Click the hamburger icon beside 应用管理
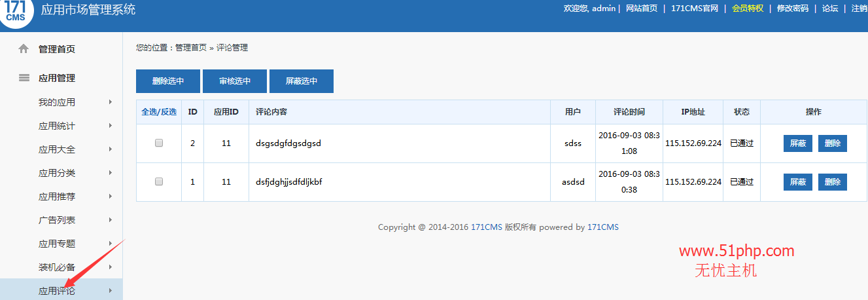The width and height of the screenshot is (868, 300). tap(24, 78)
